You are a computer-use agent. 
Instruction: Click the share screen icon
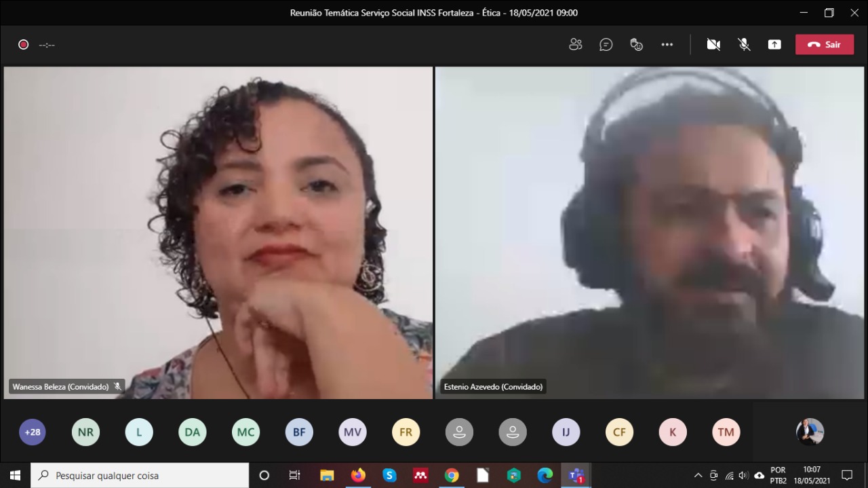(x=774, y=44)
